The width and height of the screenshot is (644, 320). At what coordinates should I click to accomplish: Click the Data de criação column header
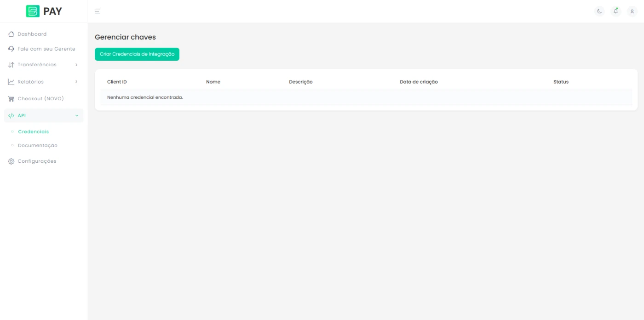point(419,82)
